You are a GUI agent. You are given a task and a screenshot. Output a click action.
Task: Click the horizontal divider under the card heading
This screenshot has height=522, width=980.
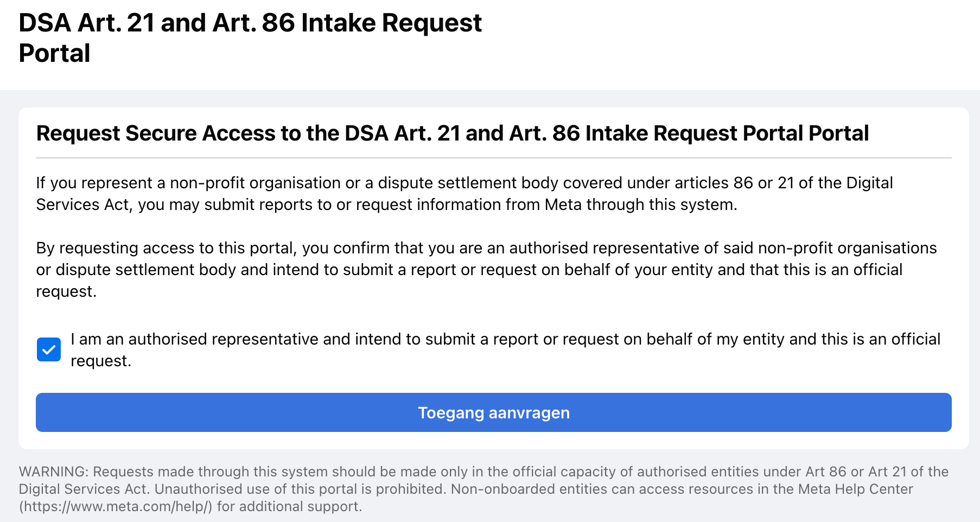tap(493, 158)
